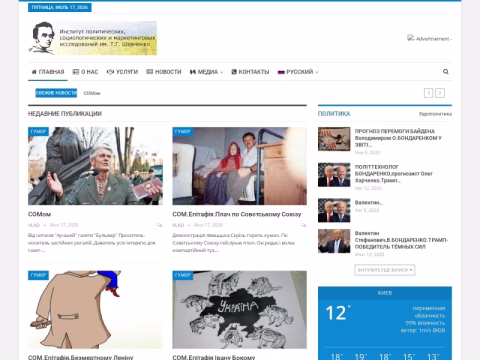Click thumbnail for ПРОГНОЗ ПЕРЕМОГИ БАЙДЕНА

pos(334,139)
